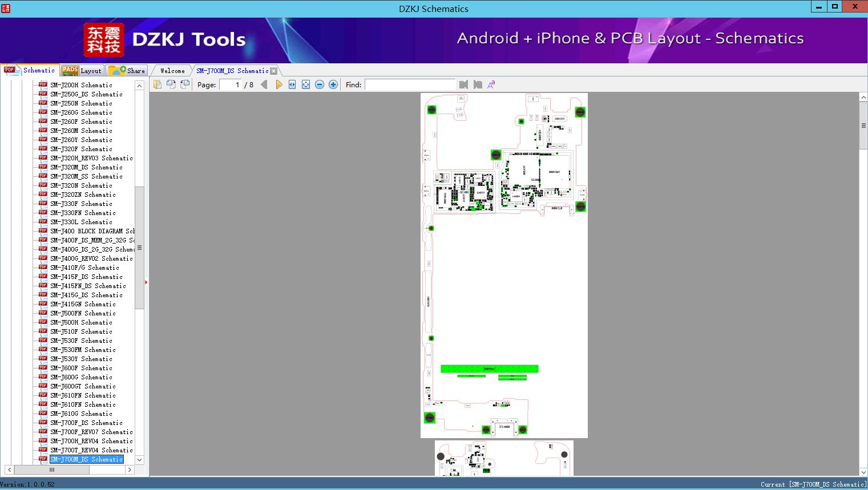This screenshot has height=490, width=868.
Task: Open SM-J415FN_DS Schematic
Action: (x=88, y=286)
